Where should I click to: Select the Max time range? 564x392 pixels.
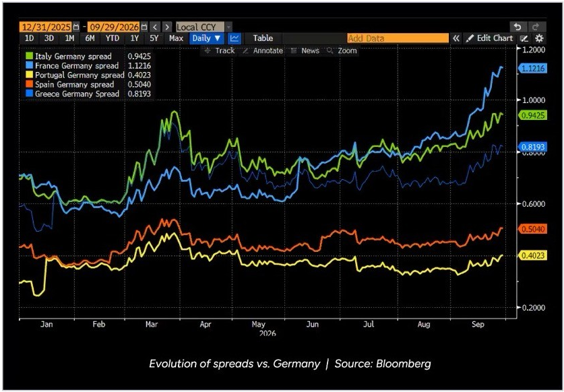pos(176,38)
